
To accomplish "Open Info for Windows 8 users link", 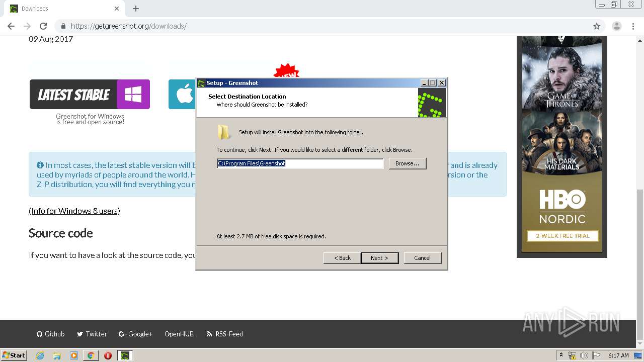I will pos(74,211).
